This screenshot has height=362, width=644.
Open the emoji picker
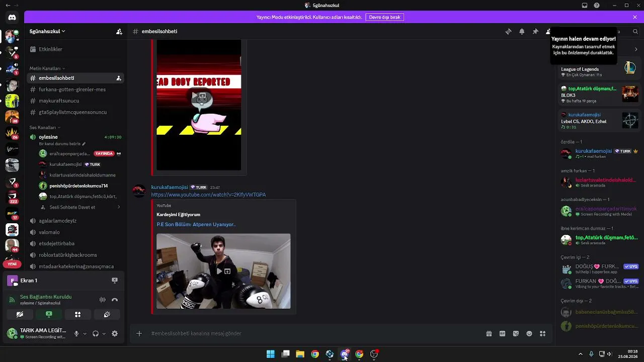click(x=529, y=333)
